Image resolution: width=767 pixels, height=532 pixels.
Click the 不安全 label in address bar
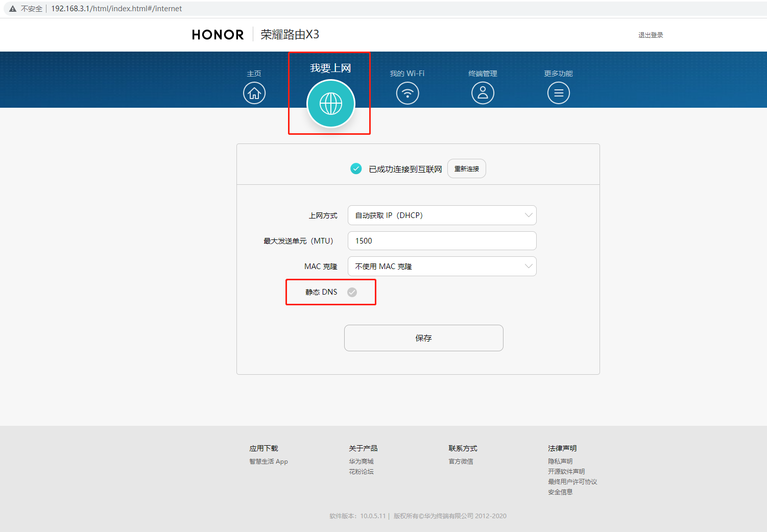[x=32, y=9]
